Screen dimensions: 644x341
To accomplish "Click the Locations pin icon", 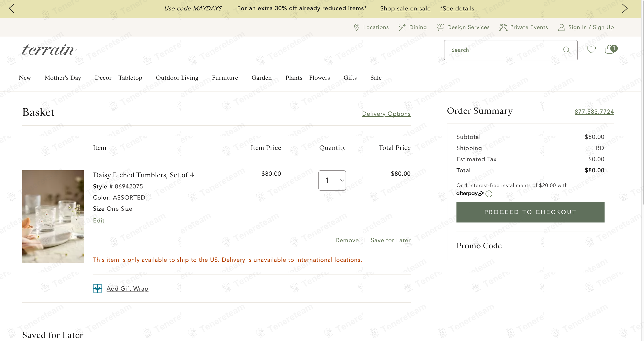I will [356, 27].
